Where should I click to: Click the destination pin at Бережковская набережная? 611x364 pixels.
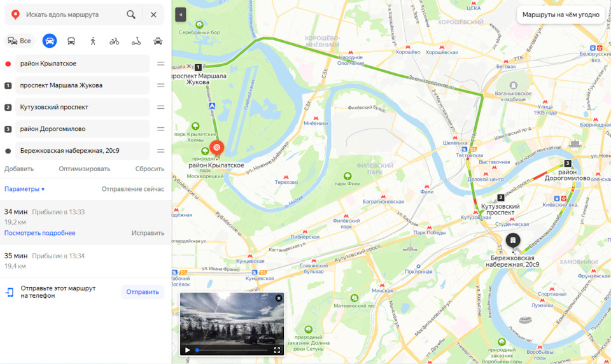[x=513, y=241]
